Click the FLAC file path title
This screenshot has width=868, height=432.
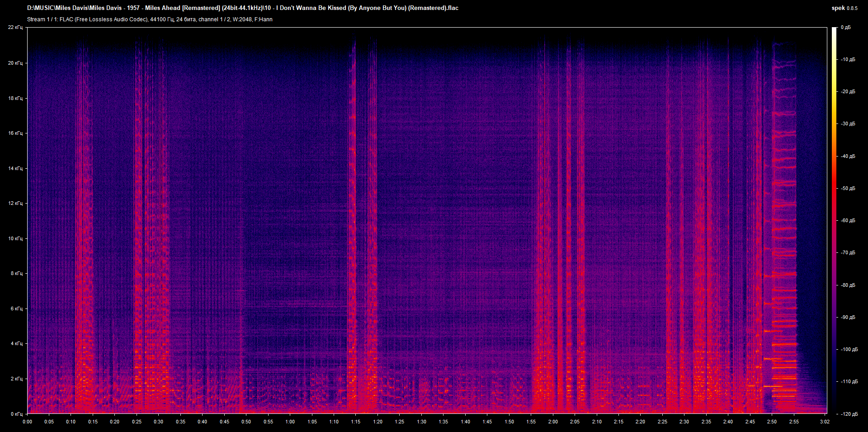click(x=243, y=8)
